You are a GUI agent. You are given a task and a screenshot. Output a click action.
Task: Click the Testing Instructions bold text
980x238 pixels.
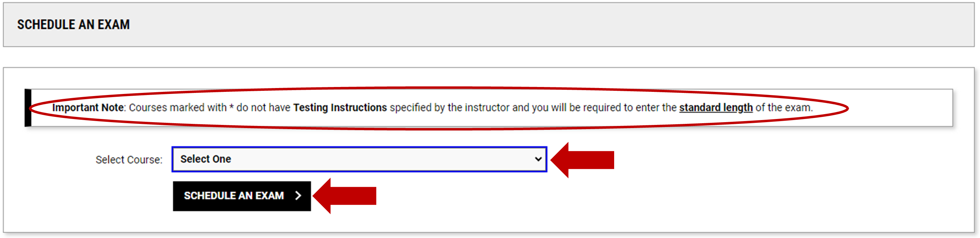pyautogui.click(x=340, y=108)
